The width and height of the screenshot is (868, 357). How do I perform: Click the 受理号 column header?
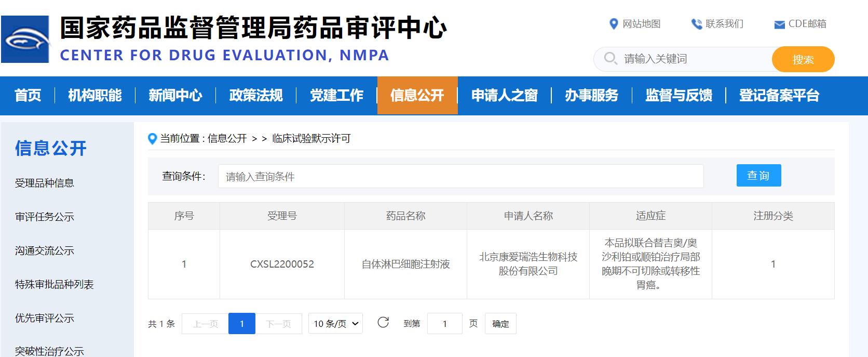pos(282,216)
